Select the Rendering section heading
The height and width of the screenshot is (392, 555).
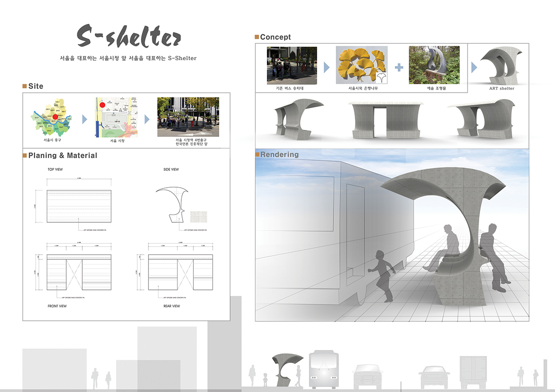point(279,154)
